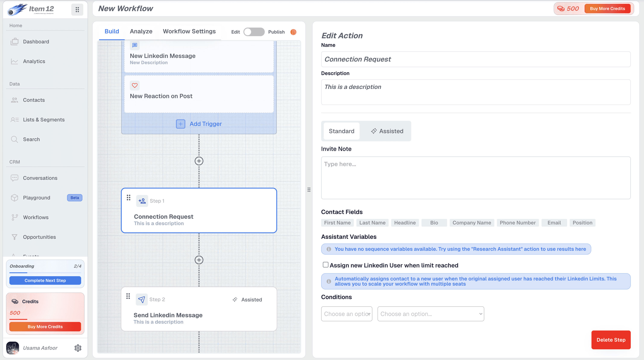Enable Assign new Linkedin User when limit reached
This screenshot has width=644, height=360.
(325, 265)
